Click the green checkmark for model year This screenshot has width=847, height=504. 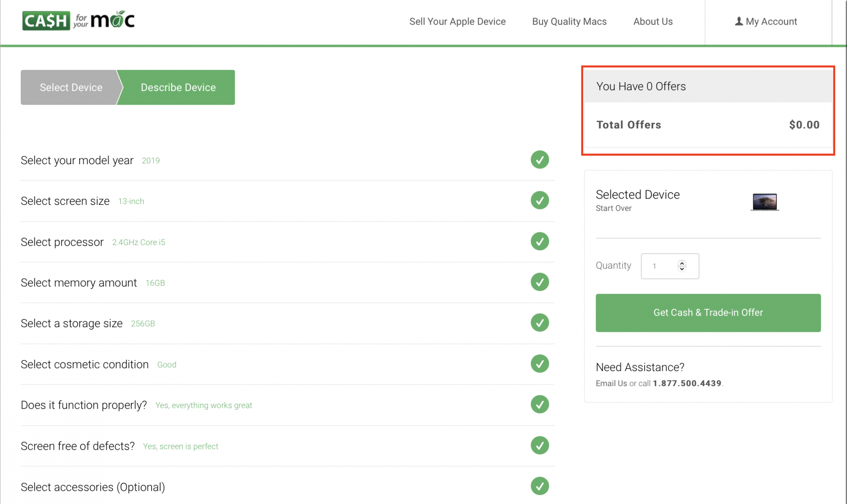(540, 160)
